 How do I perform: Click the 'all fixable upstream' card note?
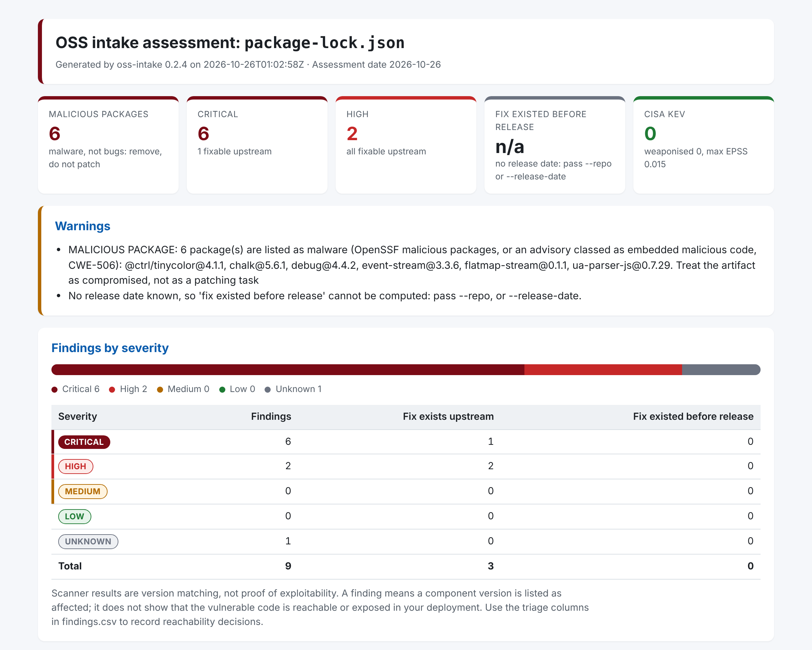click(x=386, y=151)
